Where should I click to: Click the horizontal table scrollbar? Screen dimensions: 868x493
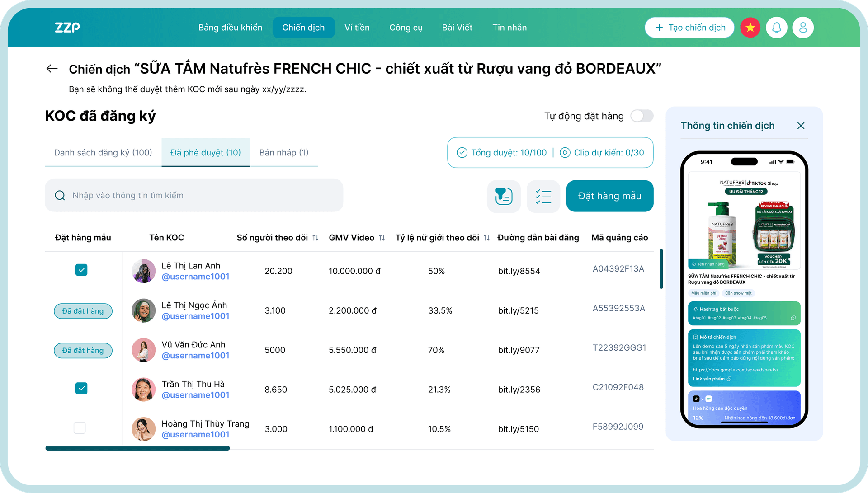pyautogui.click(x=137, y=448)
